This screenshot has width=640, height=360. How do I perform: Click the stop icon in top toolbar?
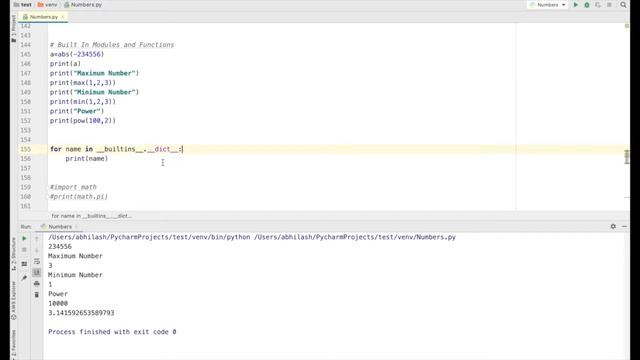(609, 5)
